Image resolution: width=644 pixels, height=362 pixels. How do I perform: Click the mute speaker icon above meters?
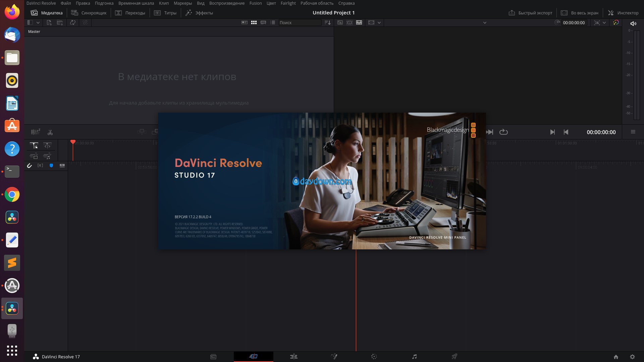tap(633, 23)
